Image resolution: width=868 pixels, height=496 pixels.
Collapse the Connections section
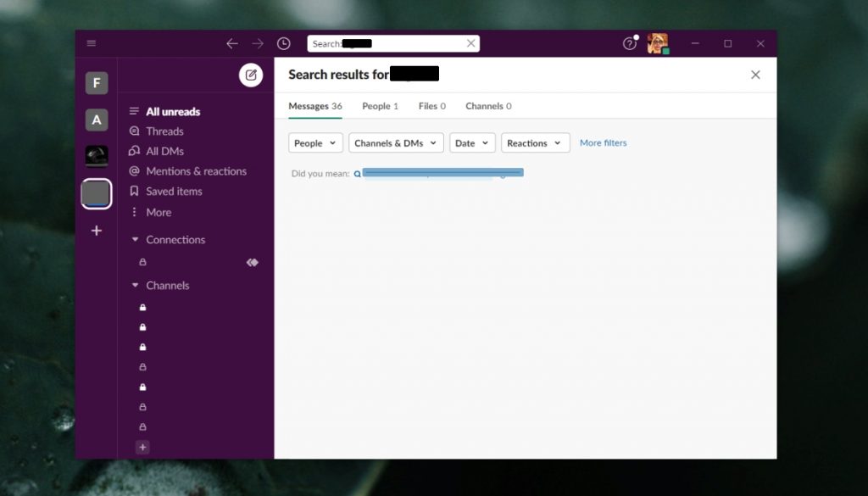point(135,239)
